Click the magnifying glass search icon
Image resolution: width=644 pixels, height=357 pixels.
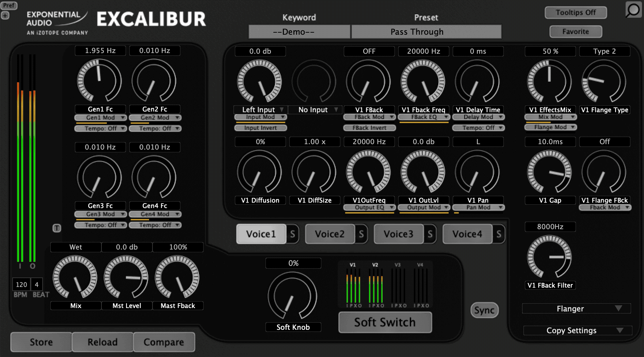(x=633, y=10)
